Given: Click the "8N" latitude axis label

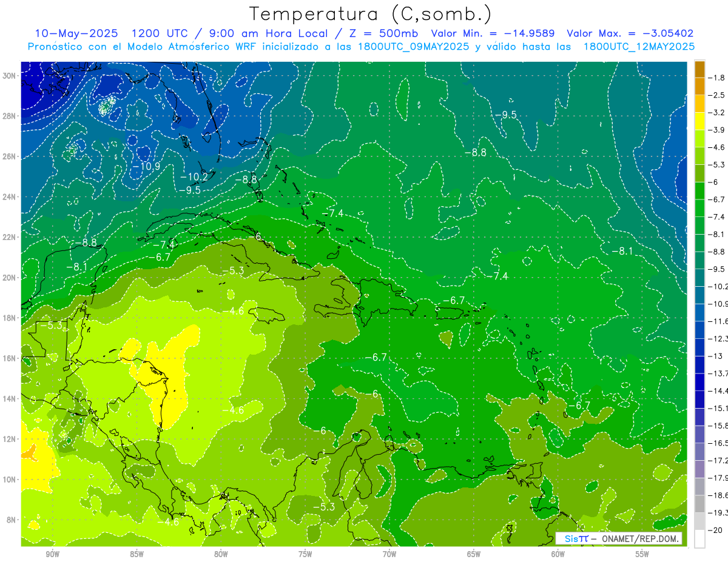Looking at the screenshot, I should (12, 520).
